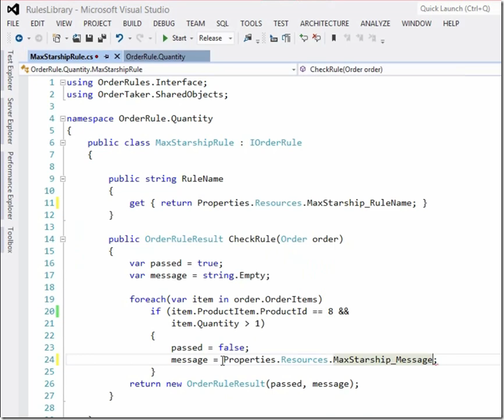Open the Toolbox side panel
Viewport: 504px width, 420px height.
click(10, 240)
